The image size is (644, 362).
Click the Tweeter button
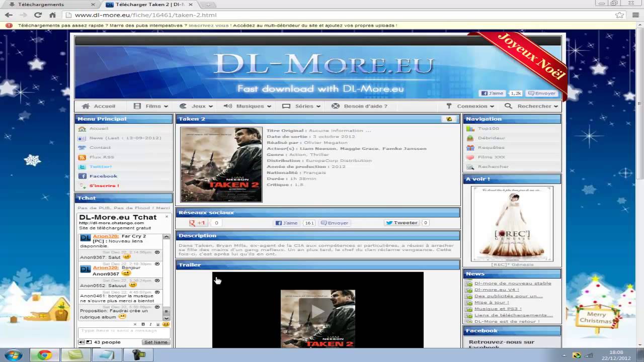[401, 223]
